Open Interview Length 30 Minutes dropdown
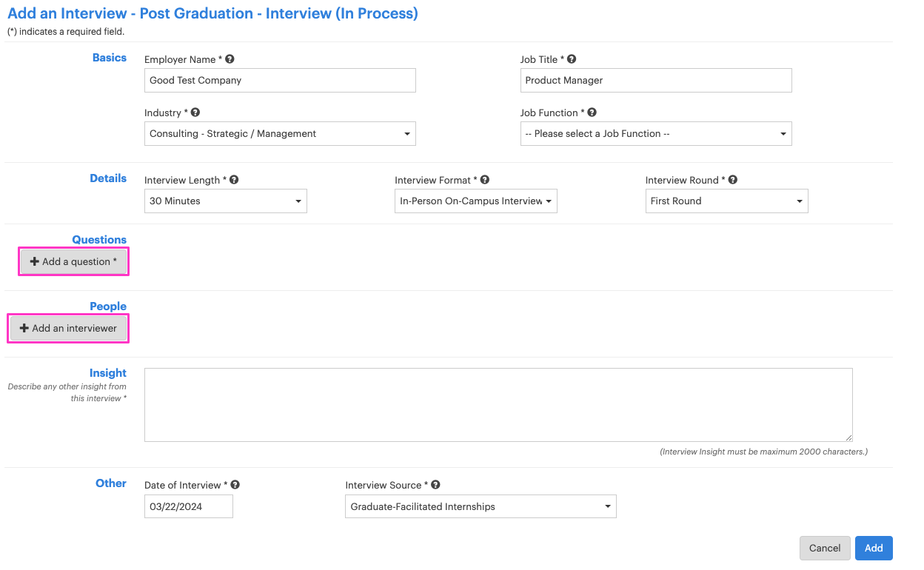 225,201
